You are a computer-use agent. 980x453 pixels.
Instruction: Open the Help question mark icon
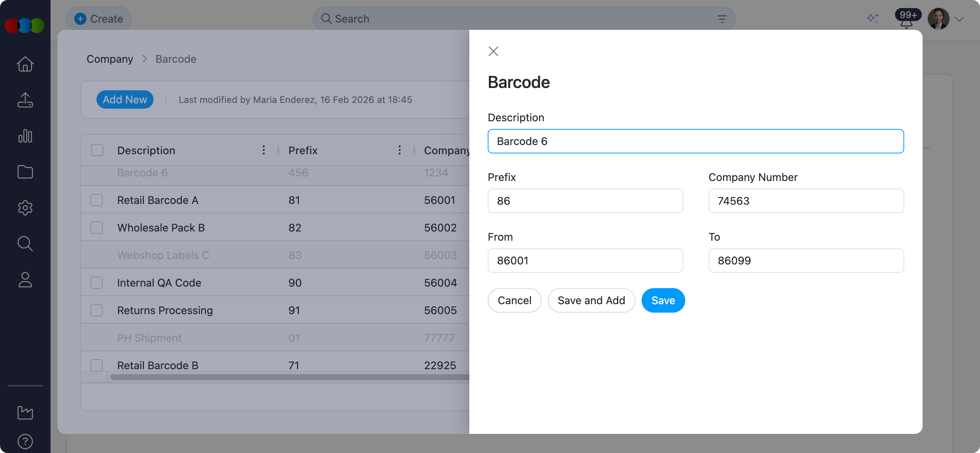[25, 441]
